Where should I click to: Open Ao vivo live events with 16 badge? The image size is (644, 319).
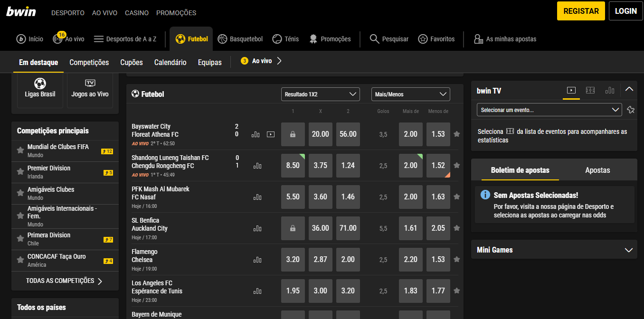68,39
